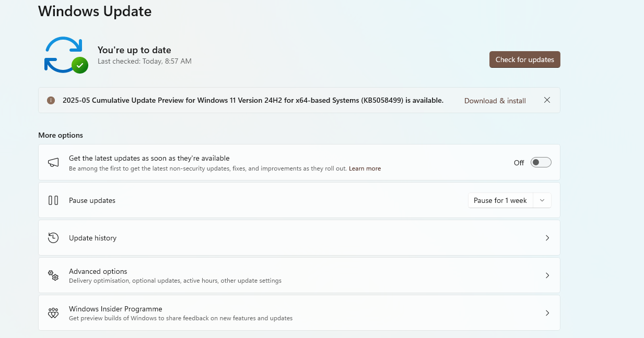Click the 'You're up to date' status text
Screen dimensions: 644x338
click(134, 50)
